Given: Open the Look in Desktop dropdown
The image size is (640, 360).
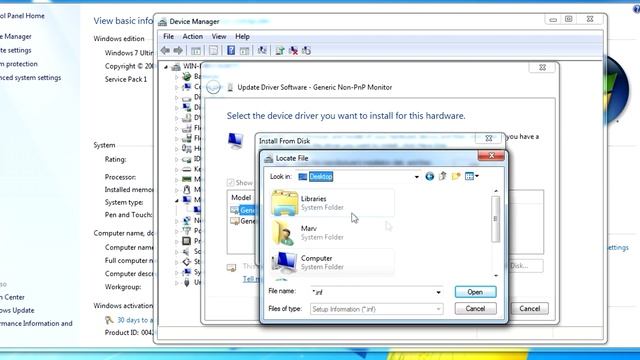Looking at the screenshot, I should [416, 177].
